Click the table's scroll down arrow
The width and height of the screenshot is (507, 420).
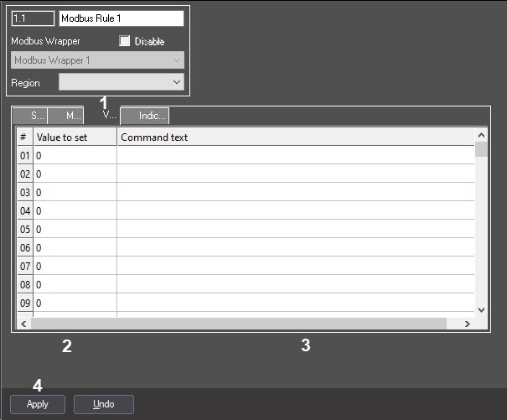click(x=481, y=310)
